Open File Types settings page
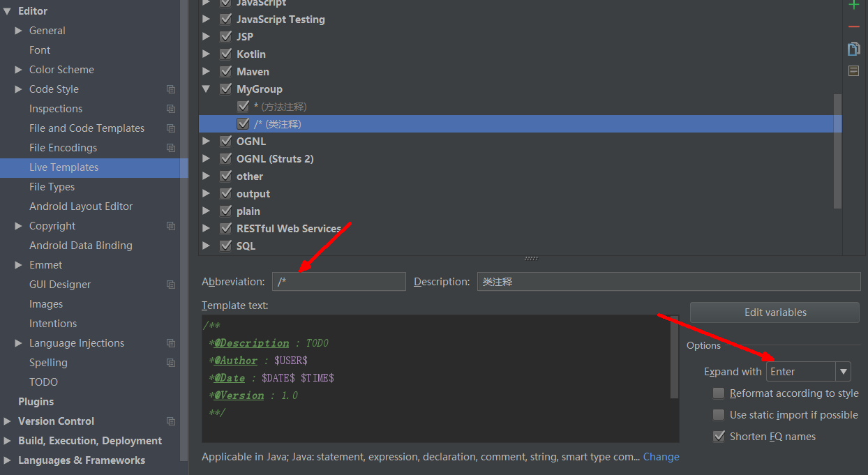The height and width of the screenshot is (475, 868). pos(52,187)
